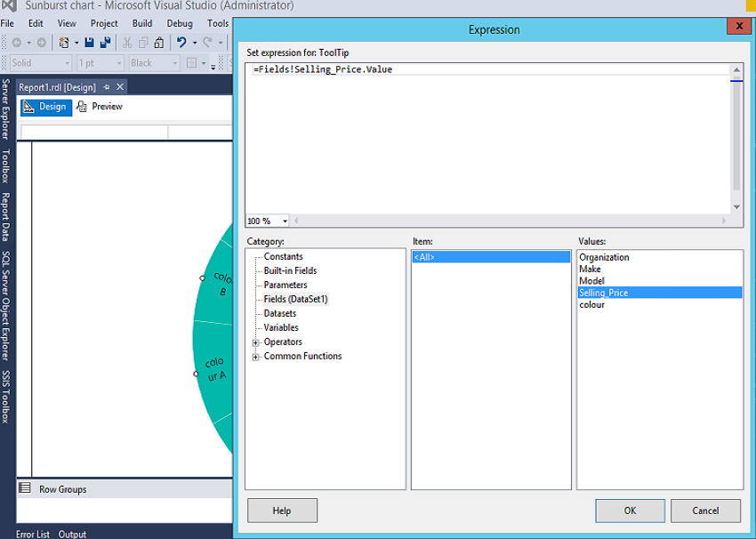Open the Tools menu
This screenshot has height=539, width=756.
[x=218, y=23]
